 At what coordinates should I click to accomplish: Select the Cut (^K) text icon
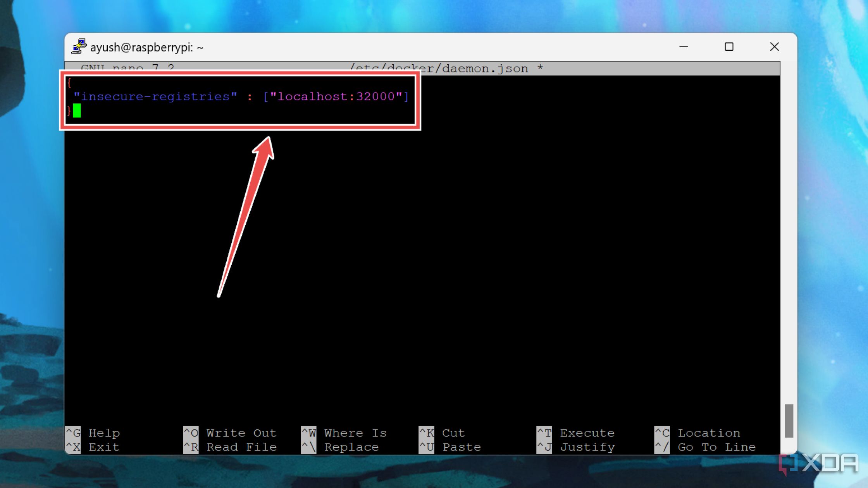tap(427, 433)
